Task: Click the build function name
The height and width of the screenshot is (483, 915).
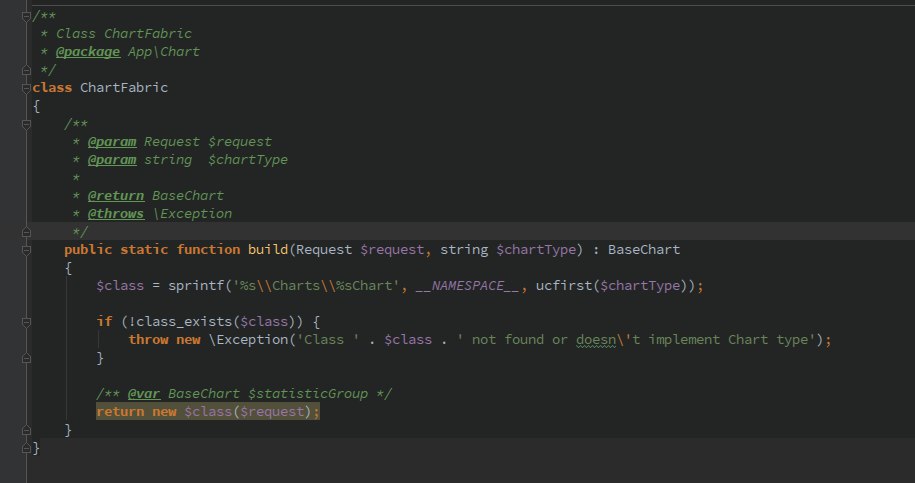Action: pyautogui.click(x=268, y=250)
